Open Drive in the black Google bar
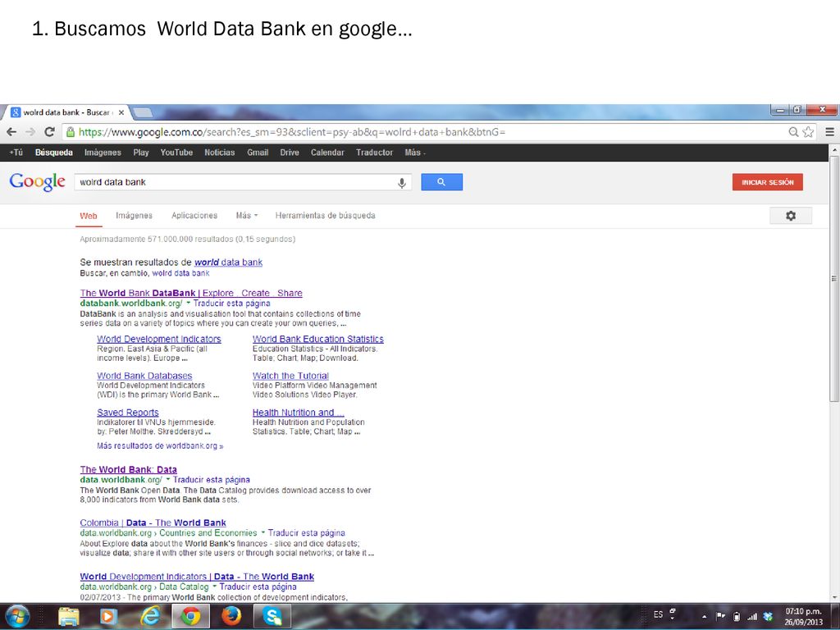 tap(290, 153)
